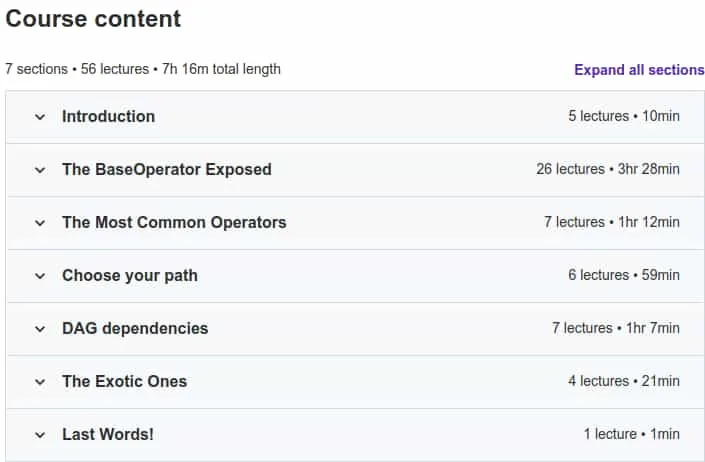Screen dimensions: 705x462
Task: Expand Last Words! with its chevron icon
Action: coord(40,435)
